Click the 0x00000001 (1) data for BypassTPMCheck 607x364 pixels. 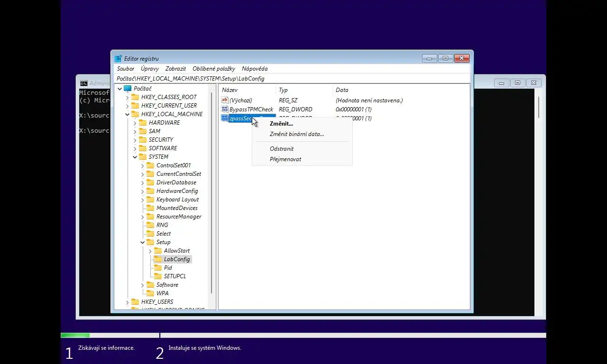[x=354, y=109]
